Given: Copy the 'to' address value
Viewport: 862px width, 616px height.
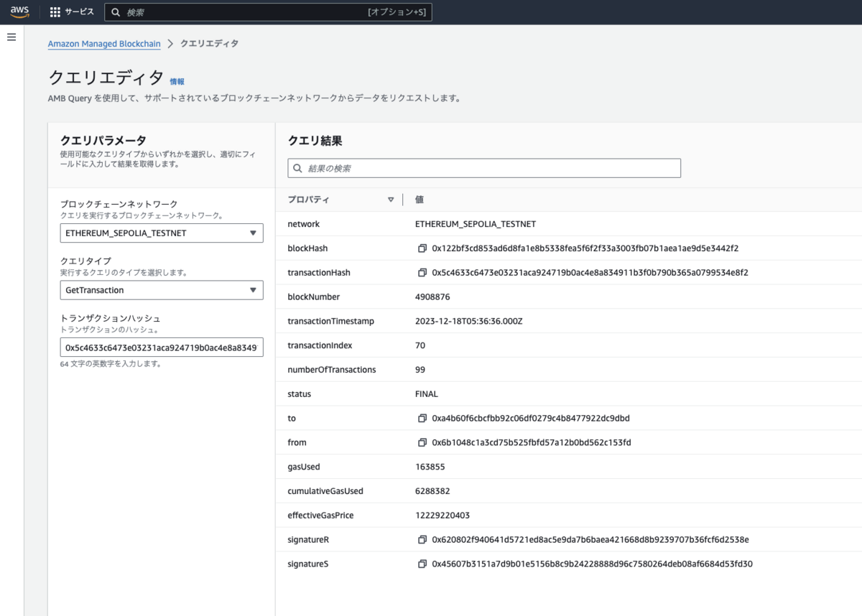Looking at the screenshot, I should pyautogui.click(x=422, y=418).
